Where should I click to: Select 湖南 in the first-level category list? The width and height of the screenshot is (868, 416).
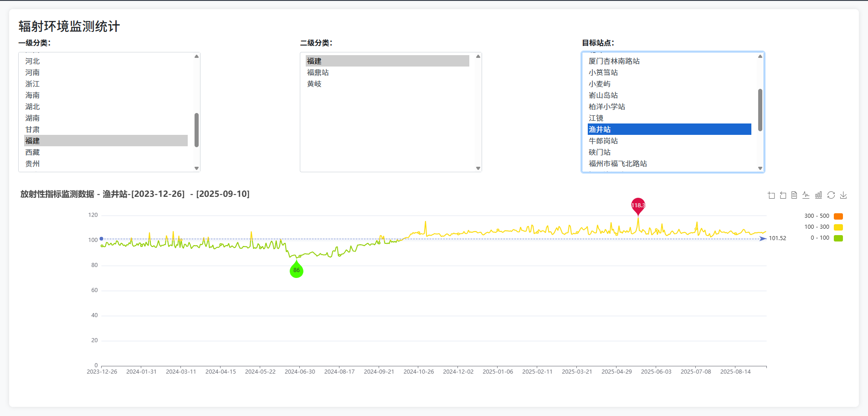pyautogui.click(x=106, y=118)
